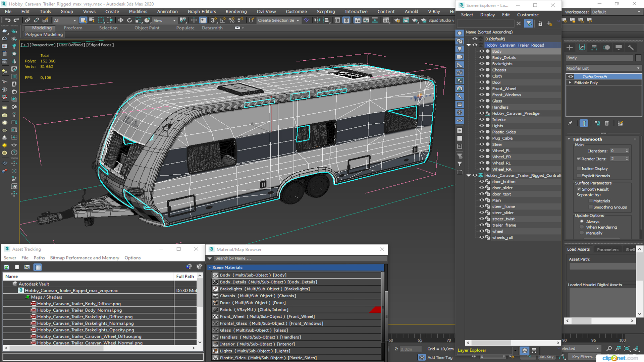This screenshot has width=644, height=362.
Task: Toggle the Render Iters checkbox
Action: click(579, 159)
